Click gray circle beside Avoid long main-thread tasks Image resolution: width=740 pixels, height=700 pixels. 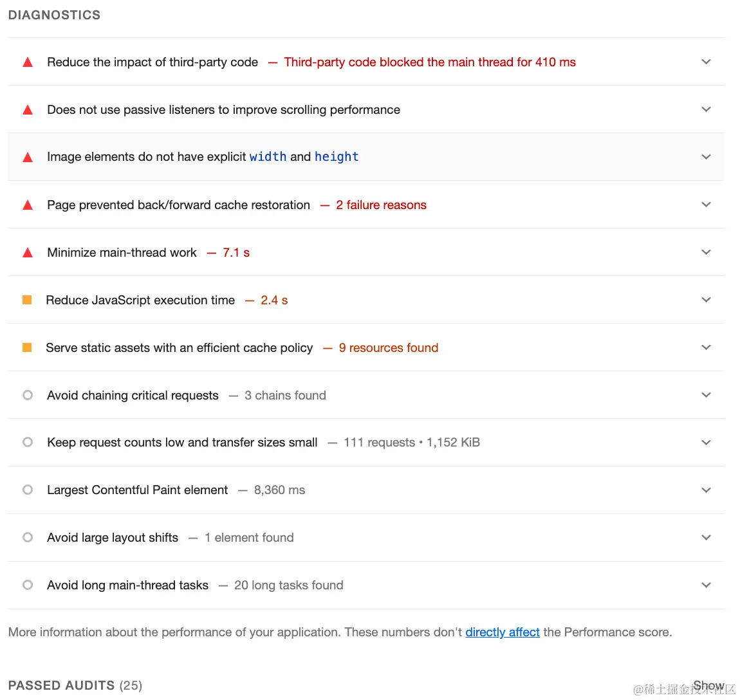click(x=28, y=585)
